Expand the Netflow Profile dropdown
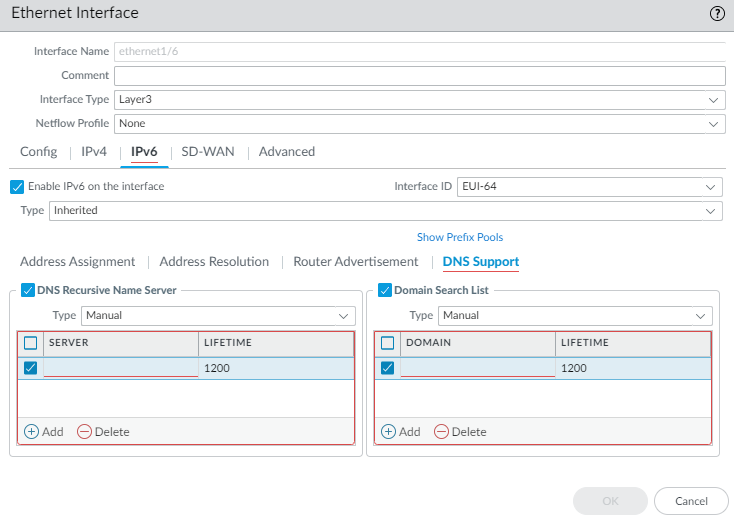Screen dimensions: 734x526 pos(419,124)
